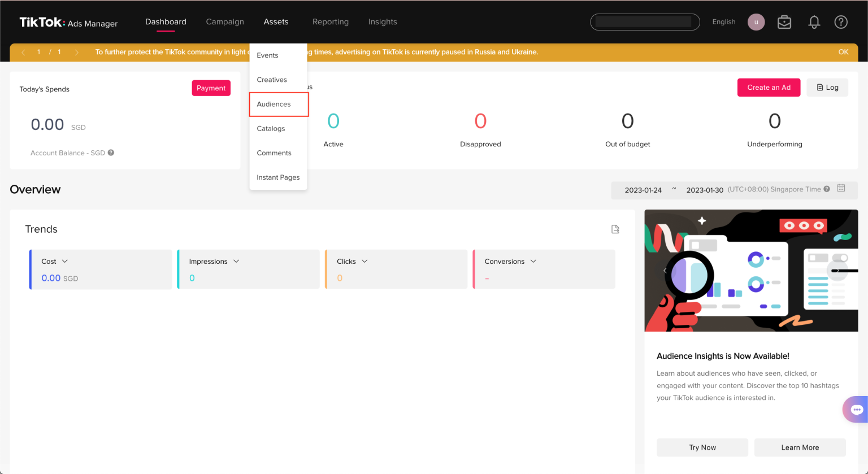
Task: Open the Clicks metric dropdown
Action: pyautogui.click(x=364, y=261)
